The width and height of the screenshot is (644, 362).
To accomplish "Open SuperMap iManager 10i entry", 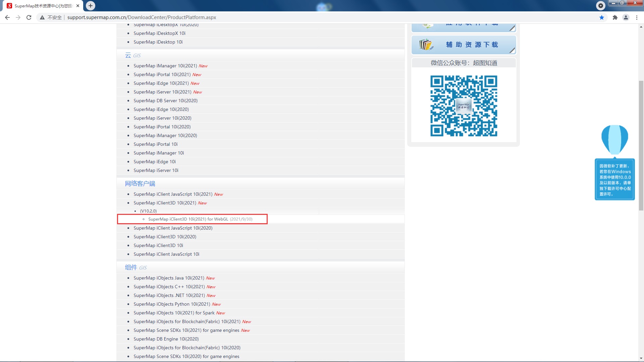I will point(159,153).
